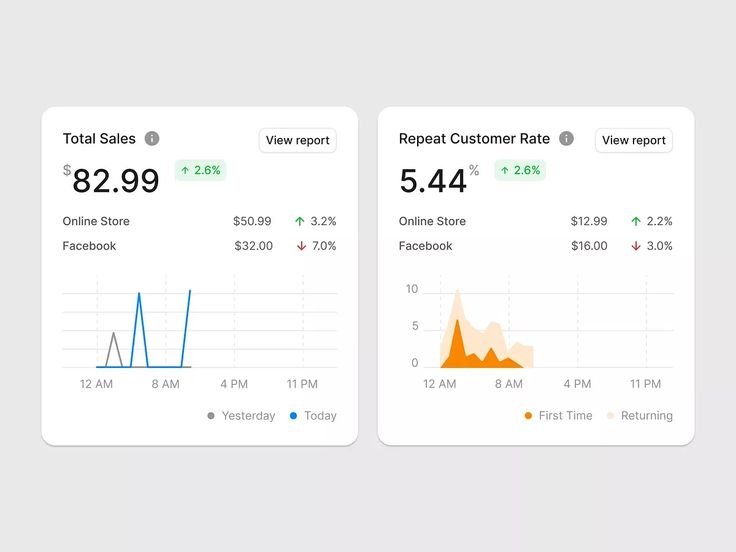Select Online Store row in Total Sales

(x=96, y=221)
